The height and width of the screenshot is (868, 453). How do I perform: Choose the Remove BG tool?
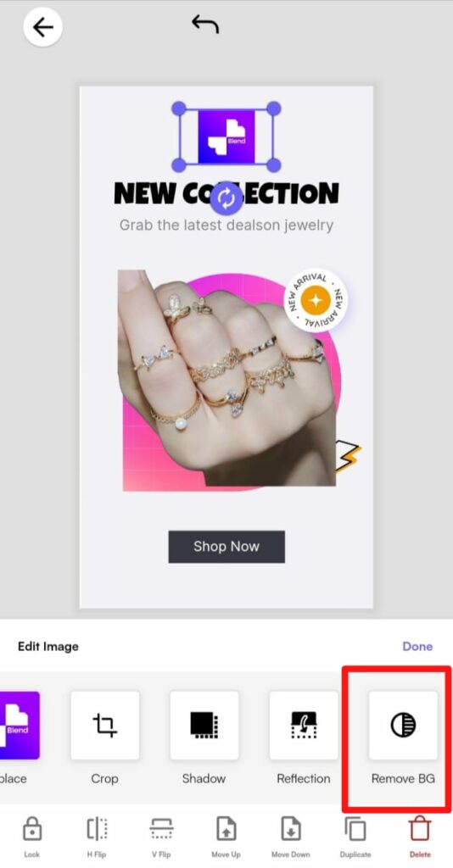(403, 726)
